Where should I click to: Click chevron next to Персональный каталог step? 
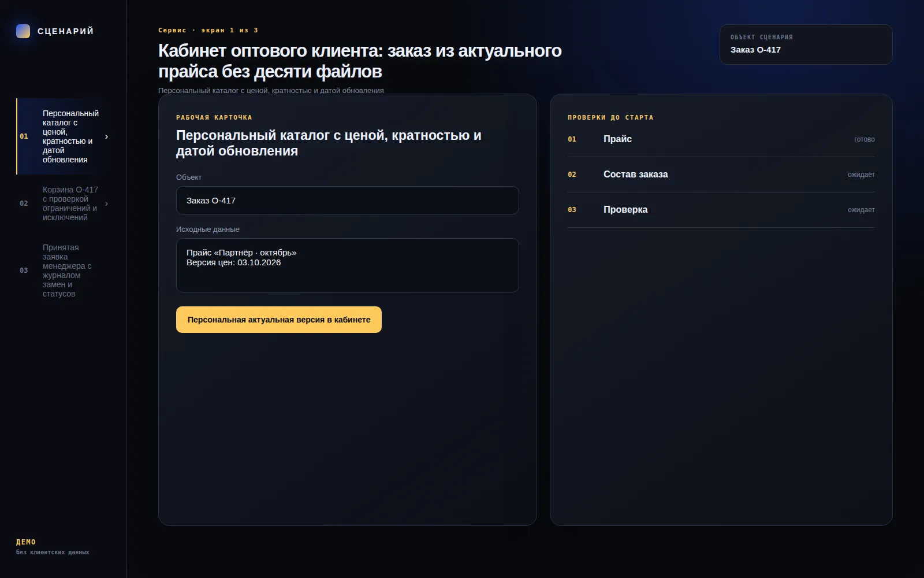106,137
